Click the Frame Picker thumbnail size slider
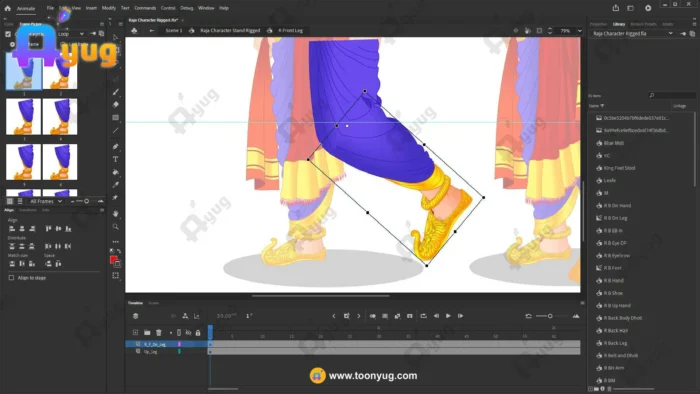 pos(86,201)
